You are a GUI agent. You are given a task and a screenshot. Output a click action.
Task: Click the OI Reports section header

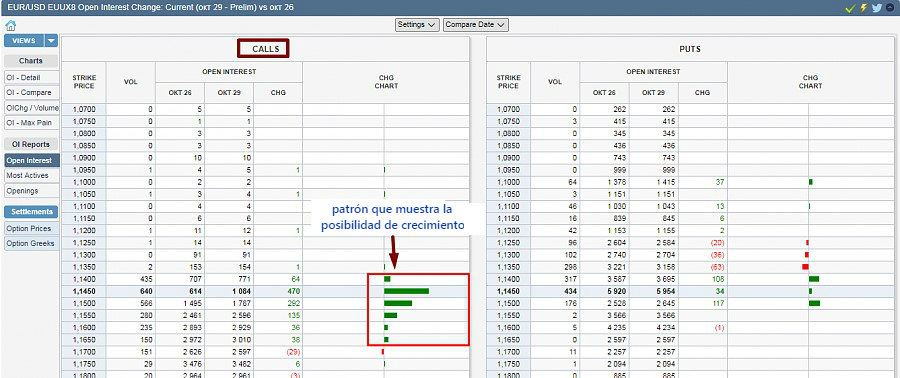(x=31, y=145)
